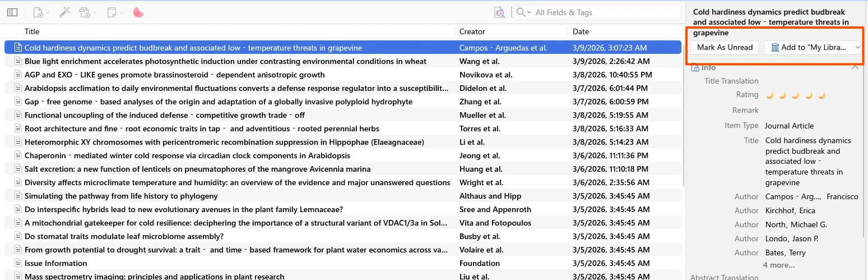Click the pink petal plugin icon
This screenshot has width=868, height=280.
pyautogui.click(x=138, y=12)
